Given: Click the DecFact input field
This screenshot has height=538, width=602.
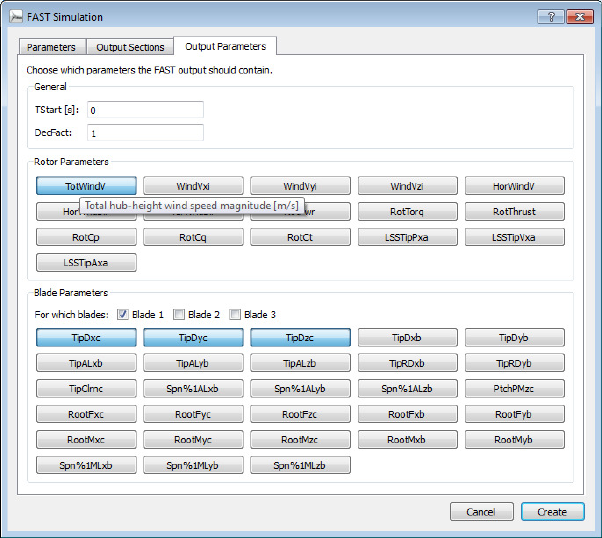Looking at the screenshot, I should click(145, 133).
